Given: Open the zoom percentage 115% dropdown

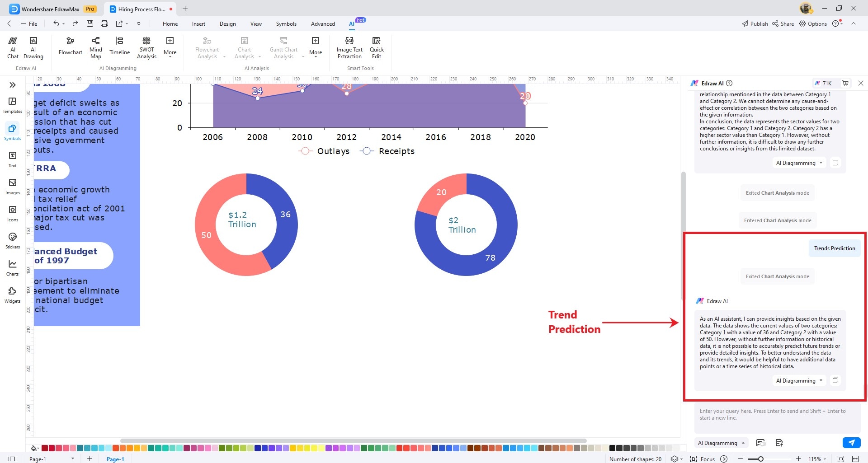Looking at the screenshot, I should [817, 459].
